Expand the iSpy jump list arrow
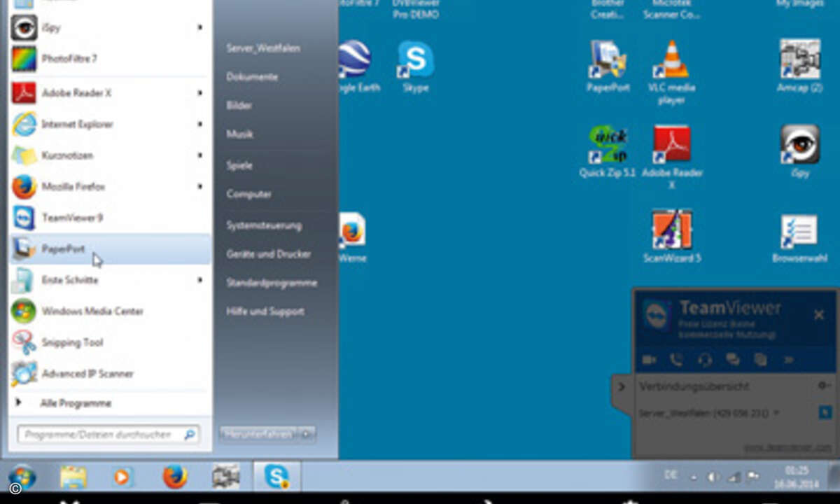Screen dimensions: 840x504 pos(200,27)
